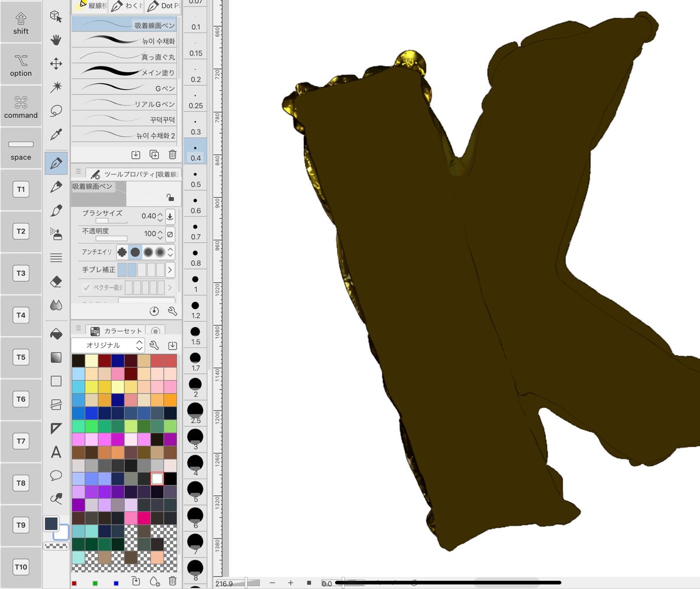Expand the 手ブレ補正 options arrow
The image size is (700, 589).
point(170,270)
